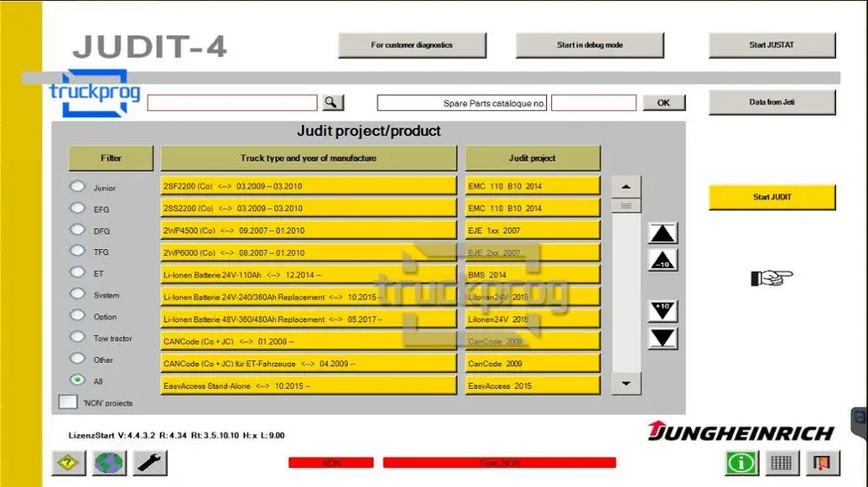Select the Junior filter radio button
Image resolution: width=868 pixels, height=487 pixels.
point(77,187)
